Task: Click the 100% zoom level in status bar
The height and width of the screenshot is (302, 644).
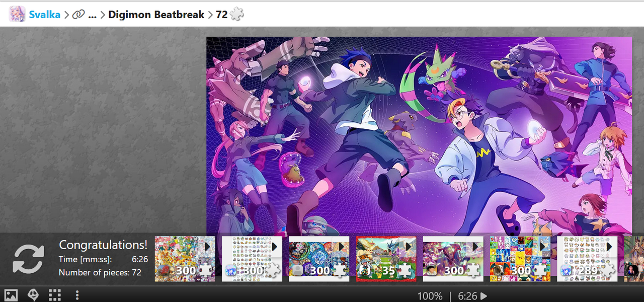Action: tap(430, 296)
